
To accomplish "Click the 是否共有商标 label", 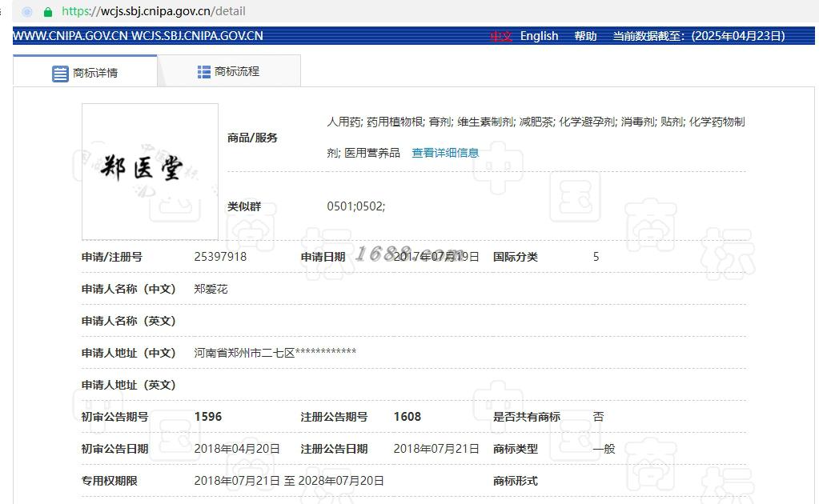I will coord(527,417).
